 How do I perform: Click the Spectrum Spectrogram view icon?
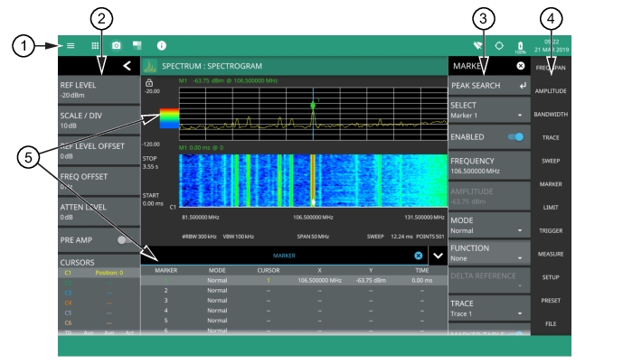click(150, 66)
